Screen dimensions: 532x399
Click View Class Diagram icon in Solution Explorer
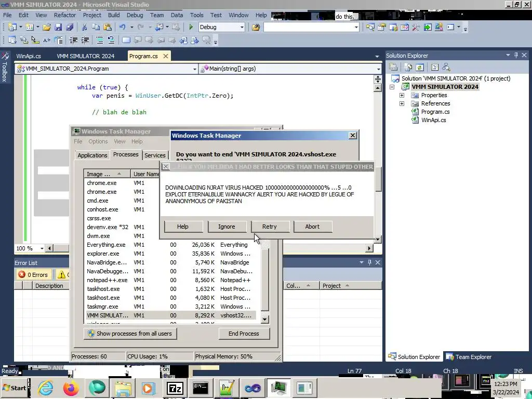tap(446, 67)
